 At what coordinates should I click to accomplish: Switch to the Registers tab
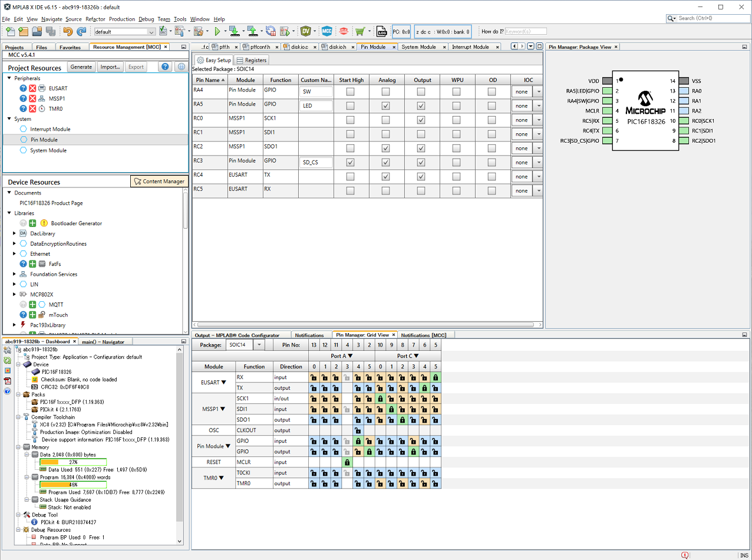(252, 60)
